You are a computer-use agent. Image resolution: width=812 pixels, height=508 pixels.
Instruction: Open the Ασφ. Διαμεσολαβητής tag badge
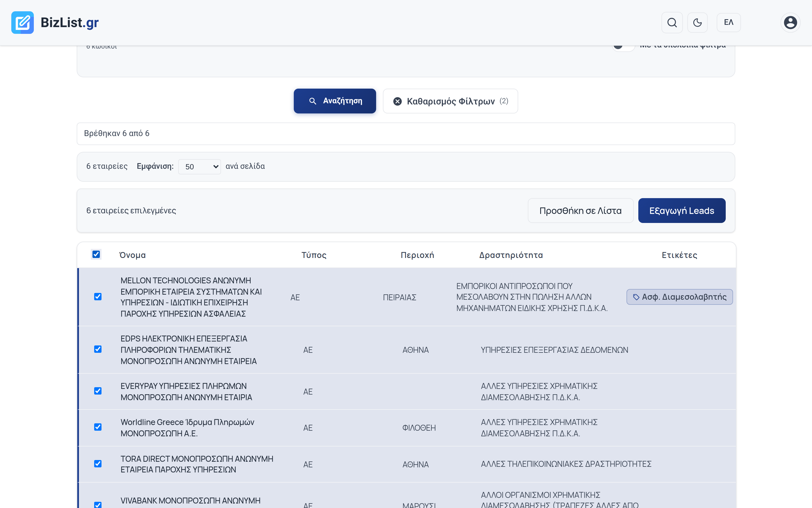(x=679, y=297)
